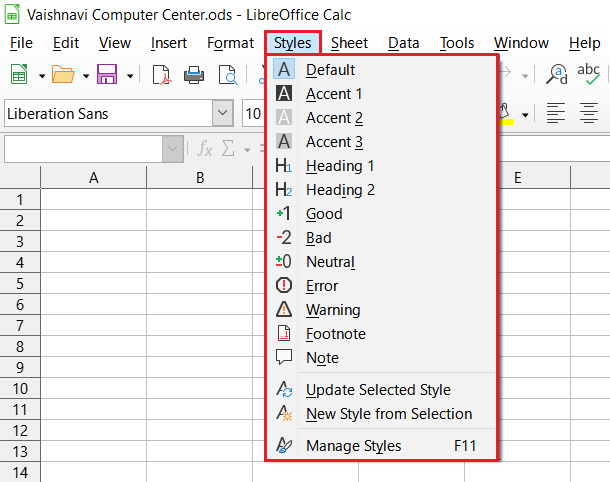The image size is (610, 482).
Task: Expand the Save options dropdown arrow
Action: click(130, 76)
